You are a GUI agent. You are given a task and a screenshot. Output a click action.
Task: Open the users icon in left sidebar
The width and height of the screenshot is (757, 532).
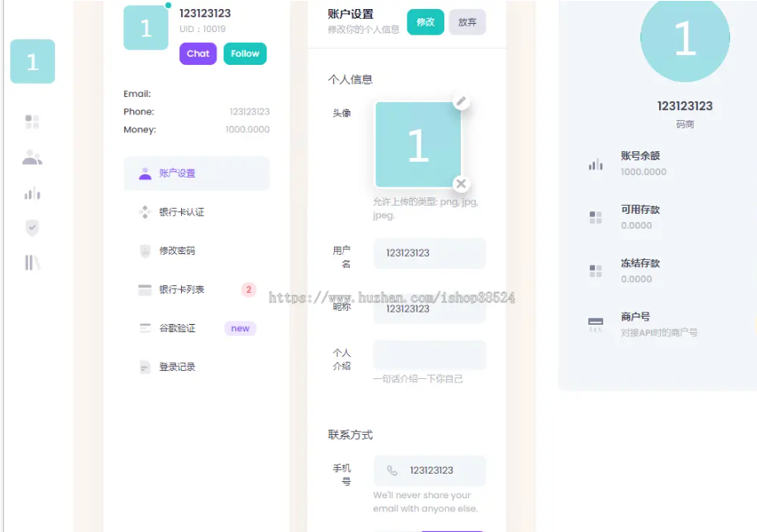point(31,157)
